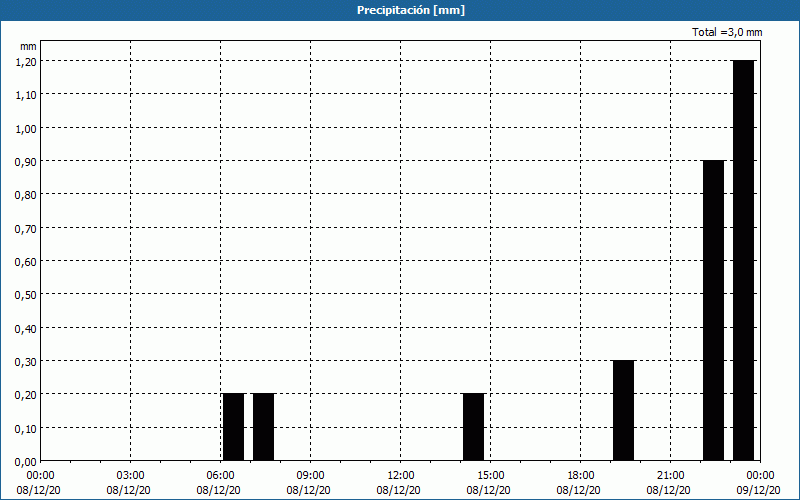Screen dimensions: 800x500
Task: Pick the 21:00 x-axis time label
Action: click(670, 476)
